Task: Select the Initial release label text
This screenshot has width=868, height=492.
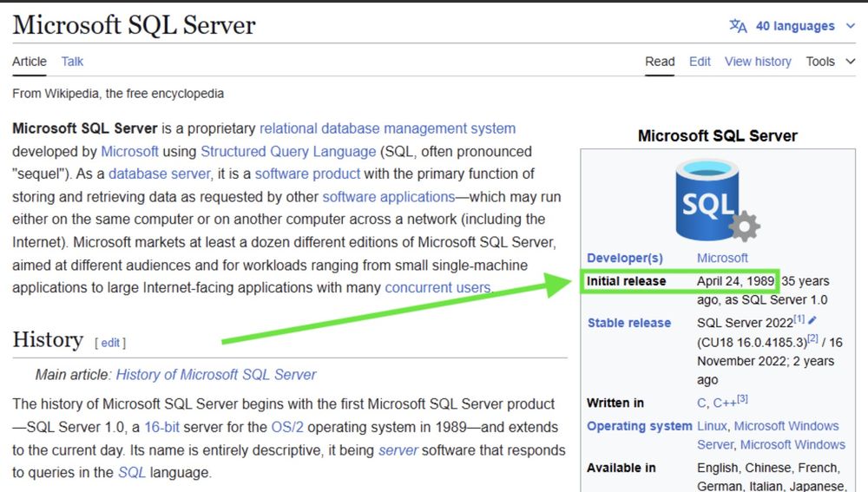Action: coord(626,281)
